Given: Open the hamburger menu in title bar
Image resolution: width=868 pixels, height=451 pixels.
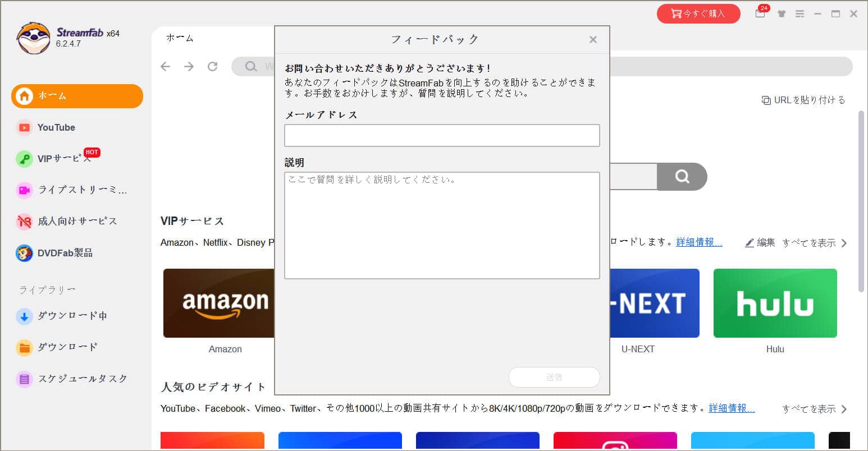Looking at the screenshot, I should (x=800, y=14).
